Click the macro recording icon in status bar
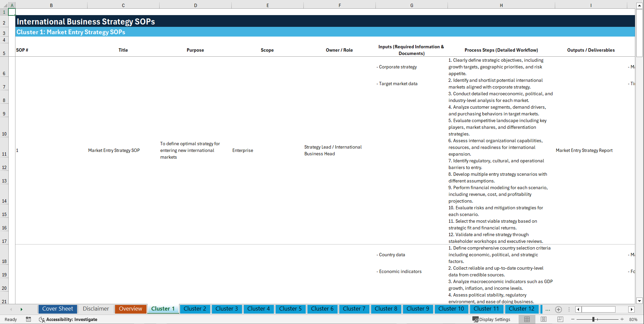This screenshot has width=644, height=324. tap(28, 319)
